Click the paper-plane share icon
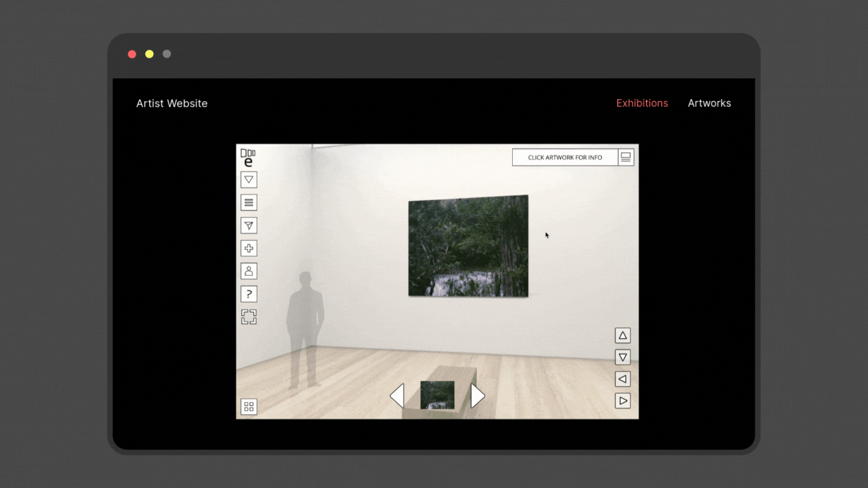The width and height of the screenshot is (868, 488). (249, 226)
